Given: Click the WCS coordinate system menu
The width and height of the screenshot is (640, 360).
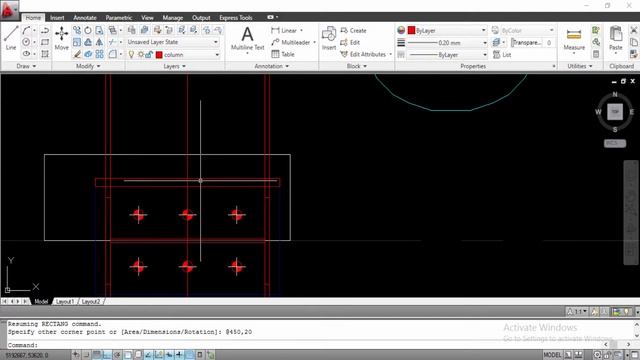Looking at the screenshot, I should (x=614, y=143).
